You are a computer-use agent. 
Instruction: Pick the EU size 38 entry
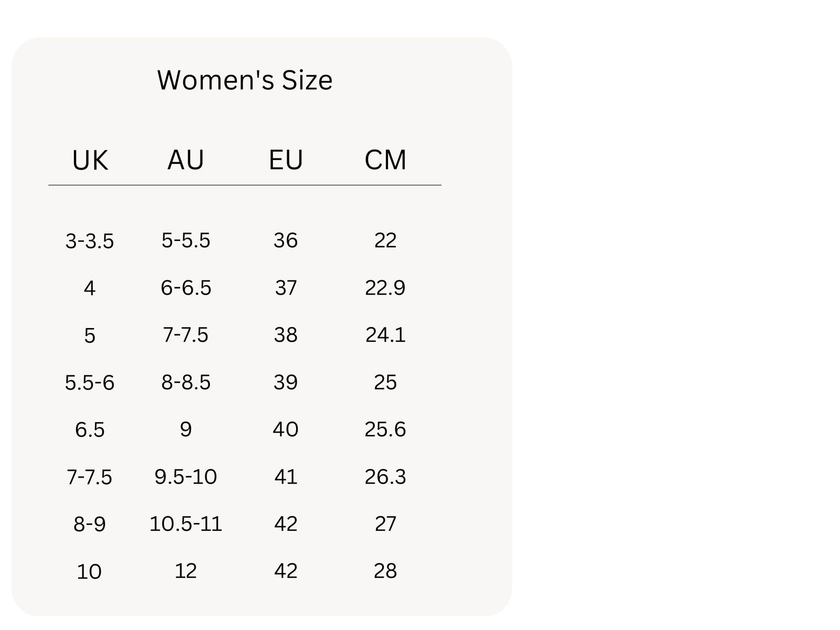286,335
